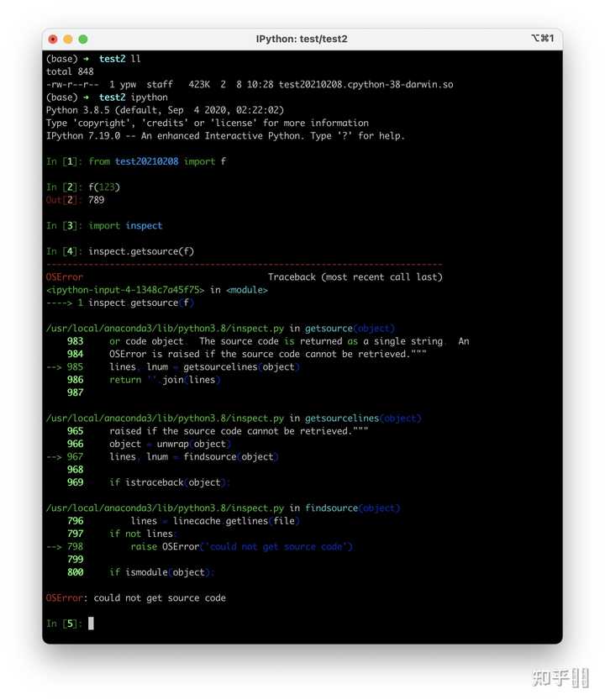Click the arrow marker at line 985
Viewport: 605px width, 700px height.
click(55, 367)
